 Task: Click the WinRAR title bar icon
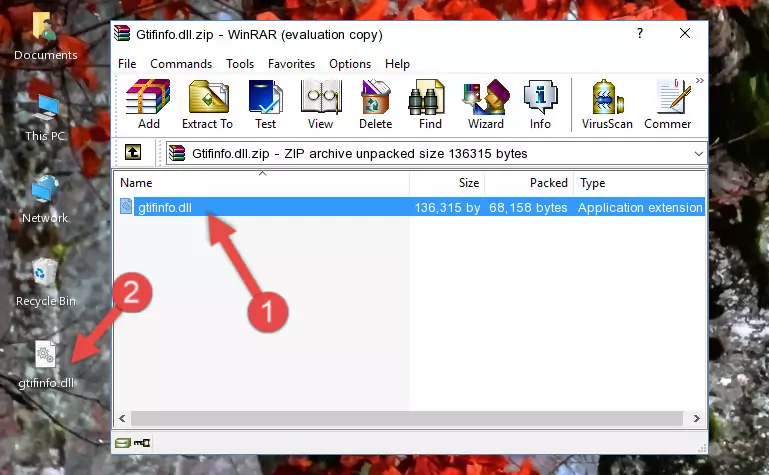tap(122, 34)
